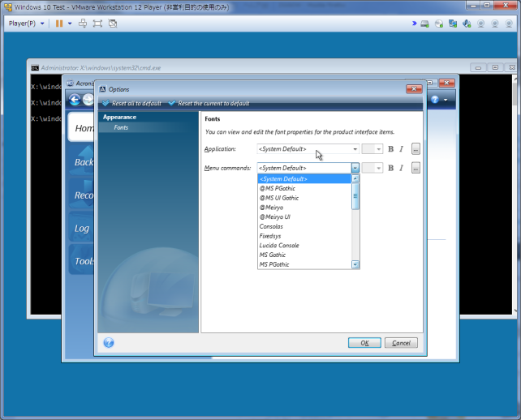Choose @MS PGothic from the font list
Image resolution: width=521 pixels, height=420 pixels.
coord(304,188)
